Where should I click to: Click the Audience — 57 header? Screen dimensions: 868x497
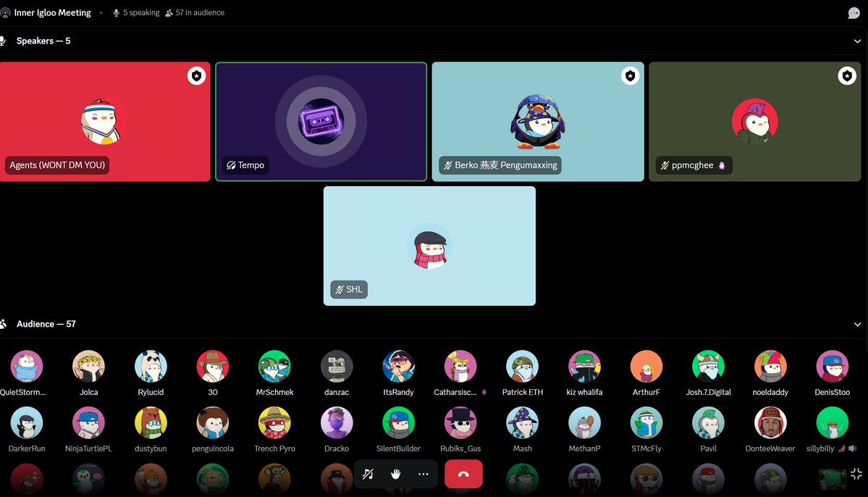pyautogui.click(x=46, y=324)
